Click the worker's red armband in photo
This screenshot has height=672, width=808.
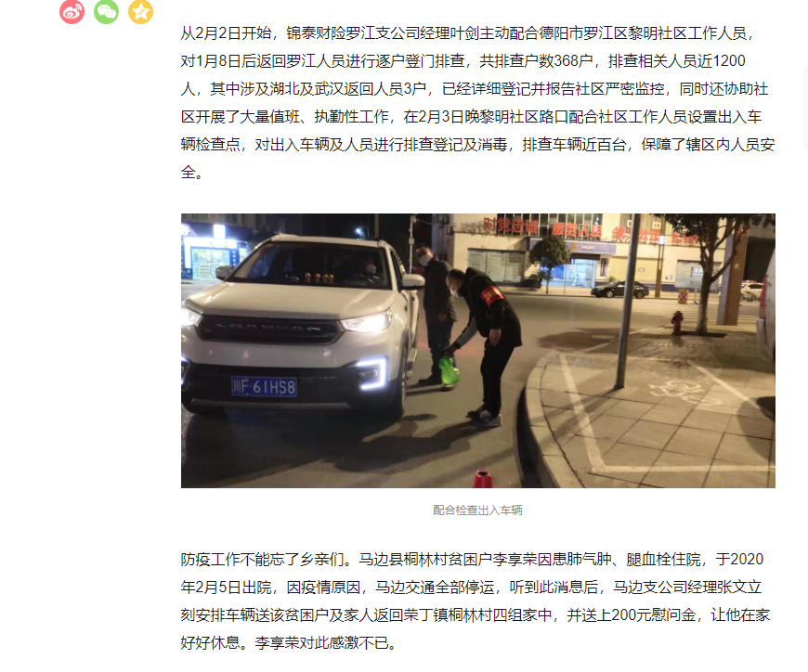[491, 294]
